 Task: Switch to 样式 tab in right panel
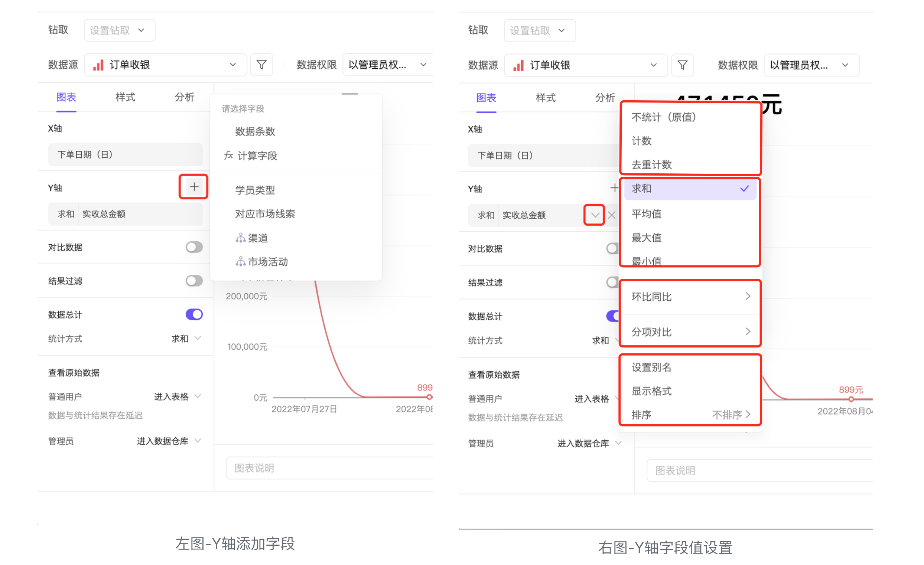click(546, 98)
